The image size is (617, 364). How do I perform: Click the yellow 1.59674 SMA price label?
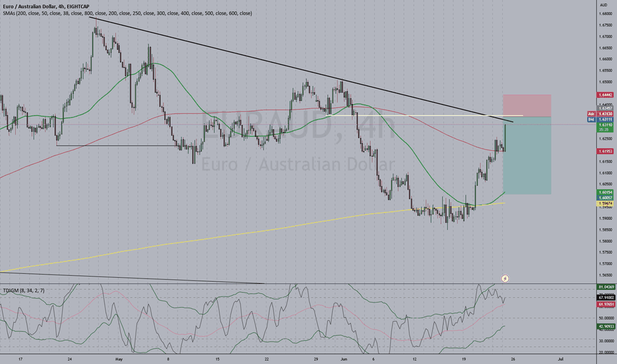(605, 203)
